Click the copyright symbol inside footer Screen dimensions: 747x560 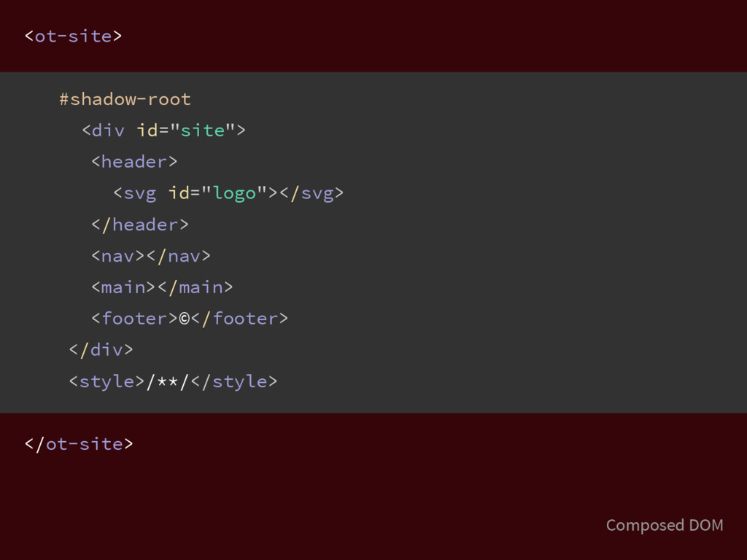pos(185,319)
